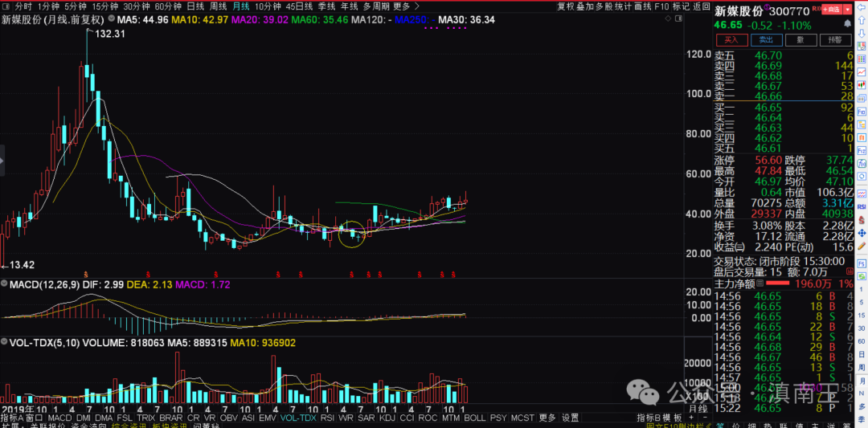Click the diamond icon above the chart corner
This screenshot has height=428, width=868.
click(668, 18)
